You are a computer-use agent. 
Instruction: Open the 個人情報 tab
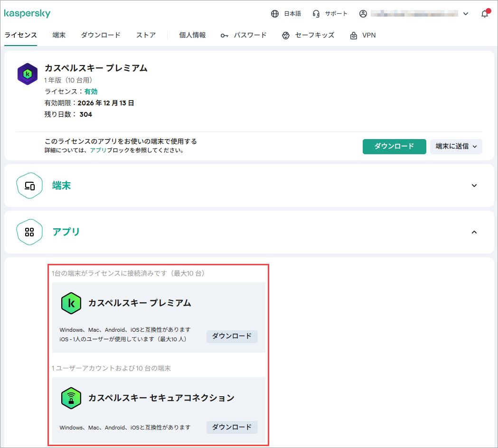click(192, 35)
